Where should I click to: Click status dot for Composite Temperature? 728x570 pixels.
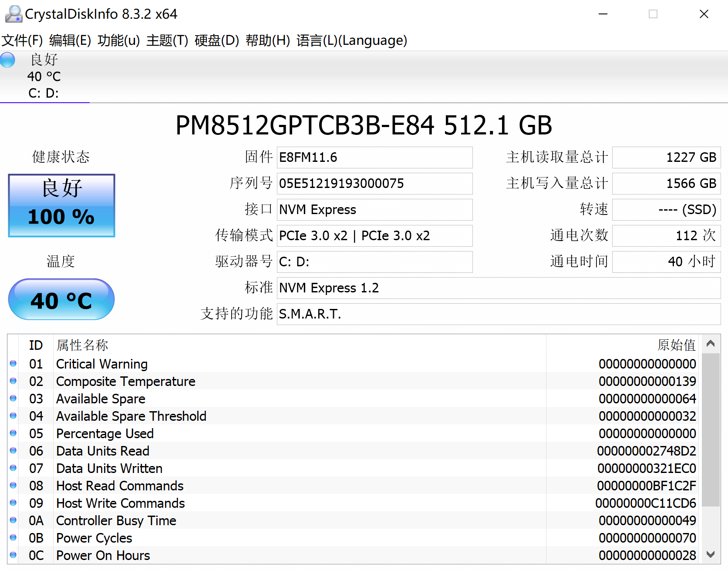pos(13,381)
